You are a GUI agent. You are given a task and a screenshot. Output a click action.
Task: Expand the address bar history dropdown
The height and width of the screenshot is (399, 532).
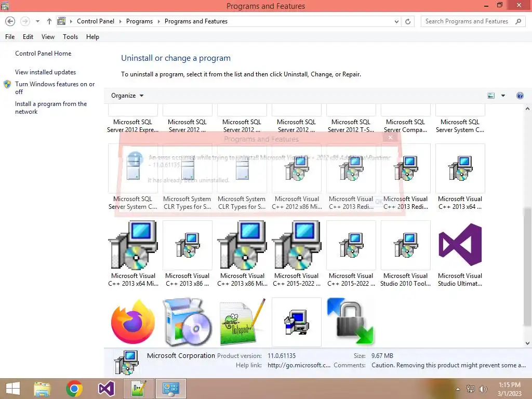point(396,21)
